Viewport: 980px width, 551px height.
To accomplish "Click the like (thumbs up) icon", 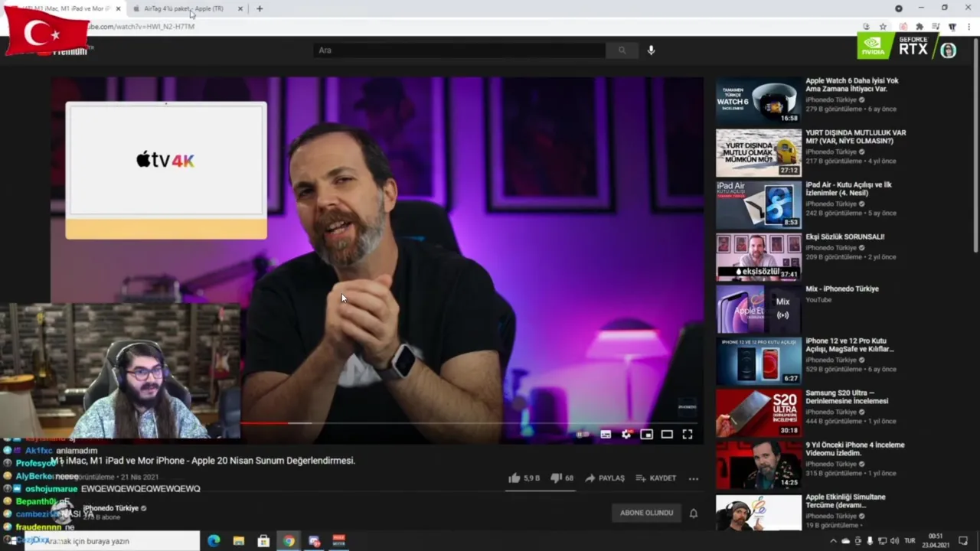I will (514, 478).
